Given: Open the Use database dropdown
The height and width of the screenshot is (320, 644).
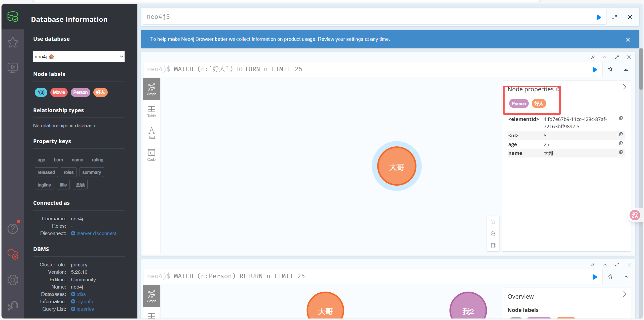Looking at the screenshot, I should pos(79,57).
